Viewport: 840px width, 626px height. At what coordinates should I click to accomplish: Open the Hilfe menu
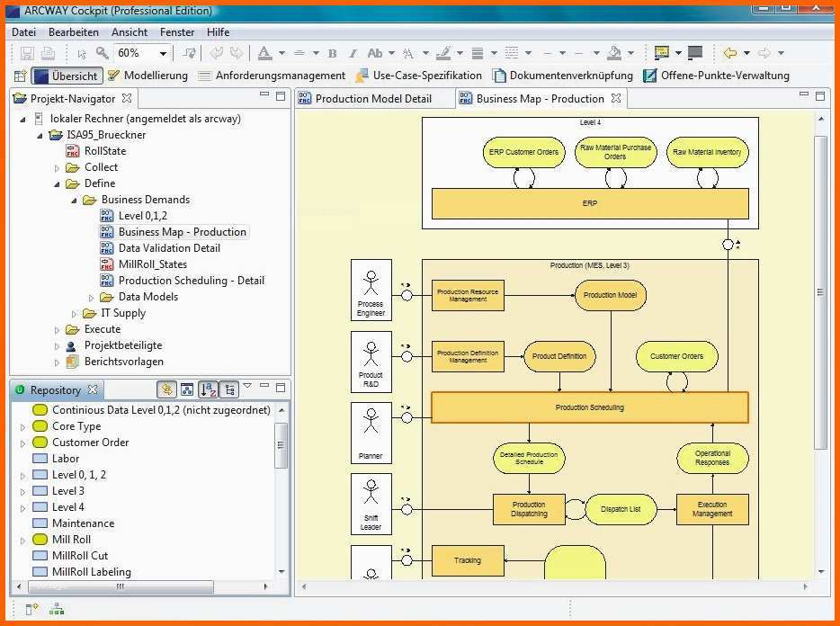(218, 32)
